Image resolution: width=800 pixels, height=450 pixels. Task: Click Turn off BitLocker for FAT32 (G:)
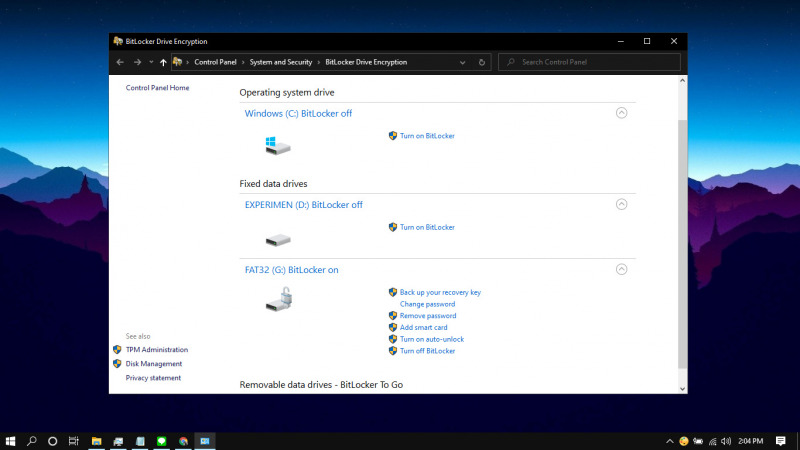pos(427,351)
